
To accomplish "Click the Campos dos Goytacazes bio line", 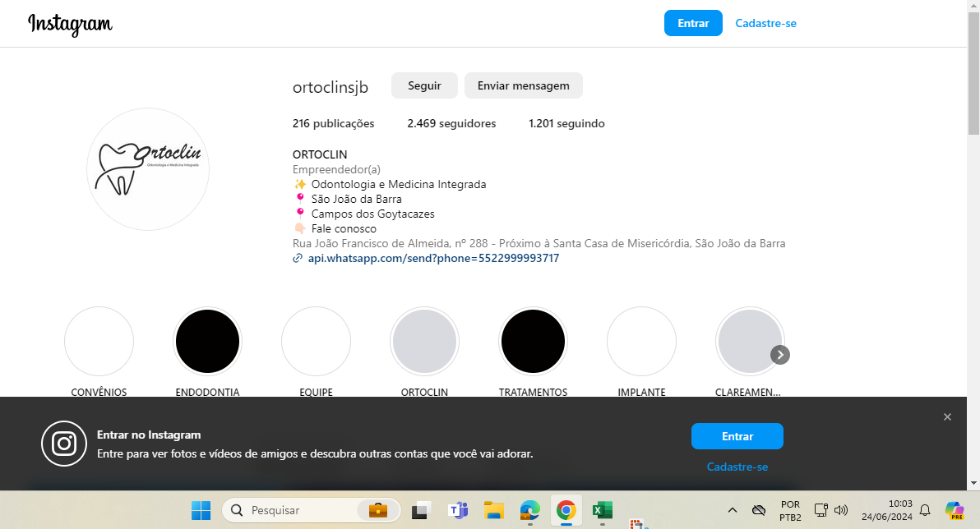I will click(x=372, y=214).
